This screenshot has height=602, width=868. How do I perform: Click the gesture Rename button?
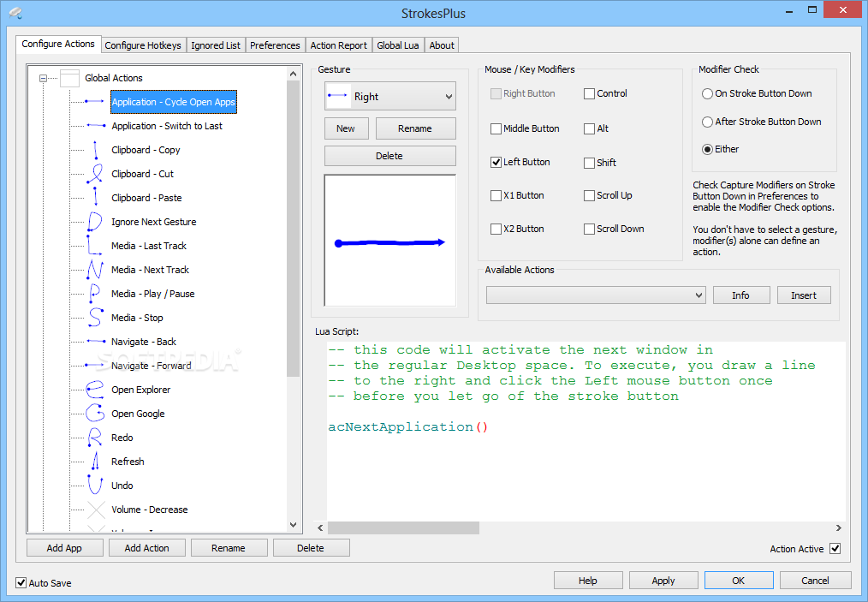point(415,128)
